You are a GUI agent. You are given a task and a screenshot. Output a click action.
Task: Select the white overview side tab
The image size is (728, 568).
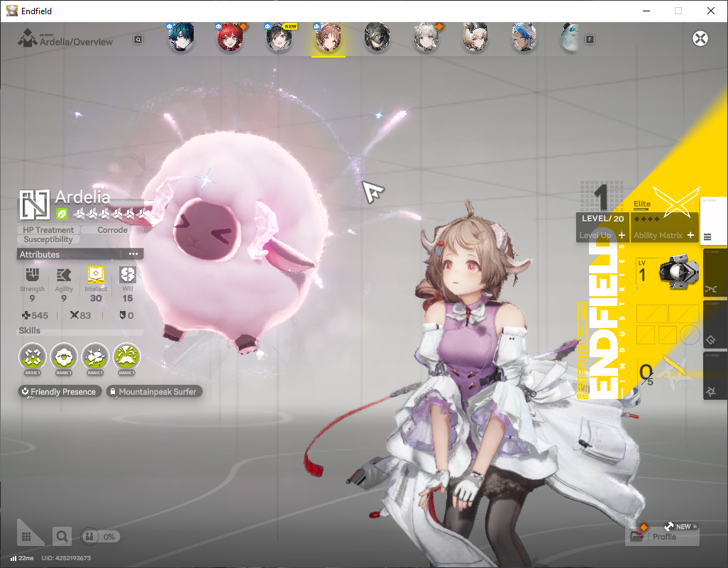point(713,221)
